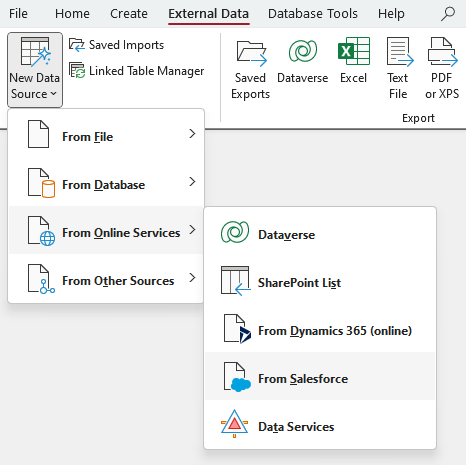
Task: Click the PDF or XPS label
Action: click(x=442, y=86)
